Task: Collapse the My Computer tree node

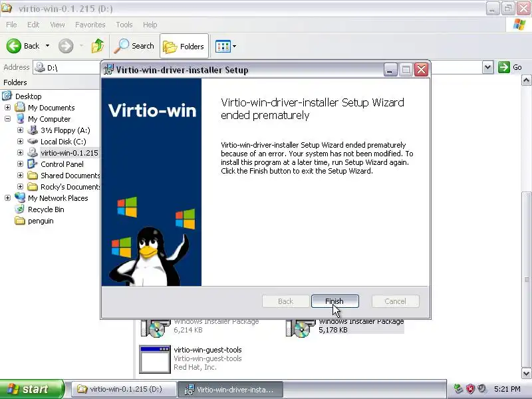Action: (x=7, y=119)
